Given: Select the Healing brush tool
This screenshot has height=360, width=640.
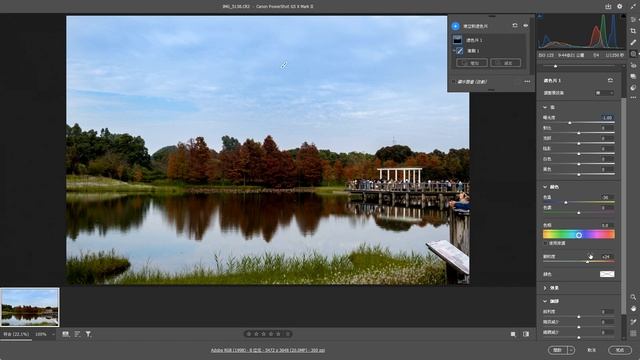Looking at the screenshot, I should click(x=633, y=42).
